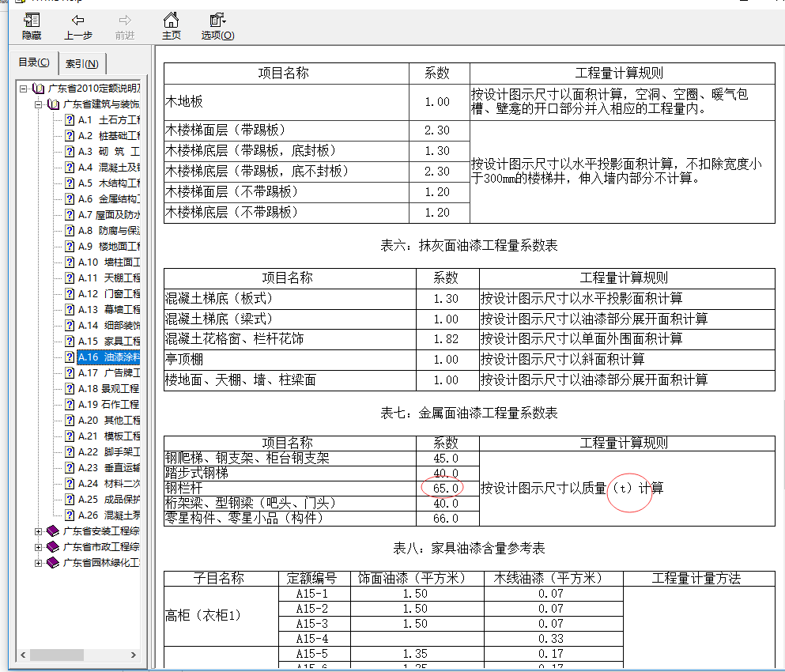The image size is (785, 672).
Task: Open topic A.8 防腐与保温
Action: point(109,231)
